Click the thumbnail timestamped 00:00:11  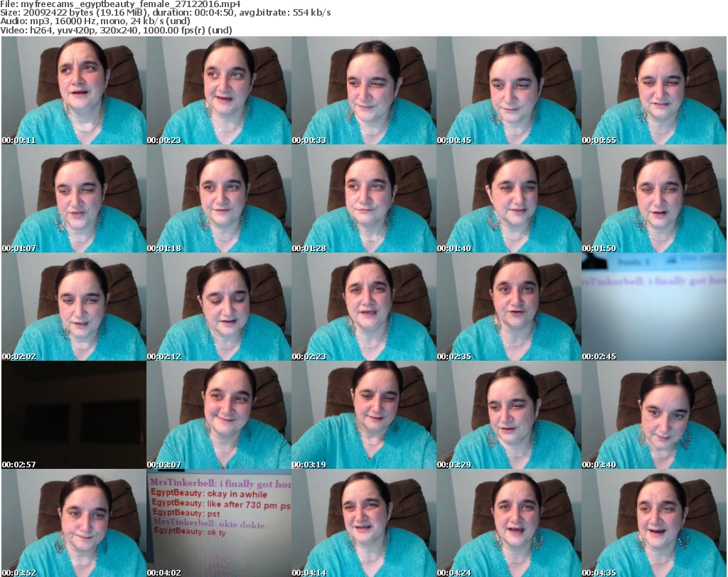pos(73,90)
